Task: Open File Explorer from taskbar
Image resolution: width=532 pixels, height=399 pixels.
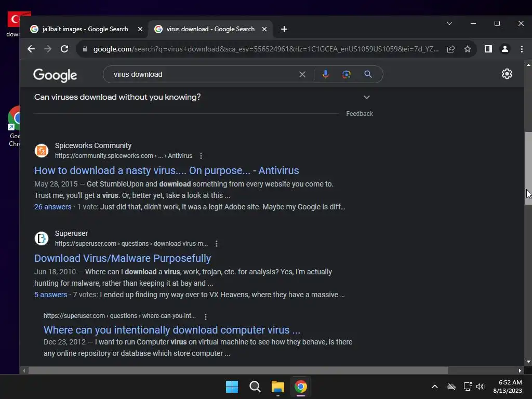Action: [277, 387]
